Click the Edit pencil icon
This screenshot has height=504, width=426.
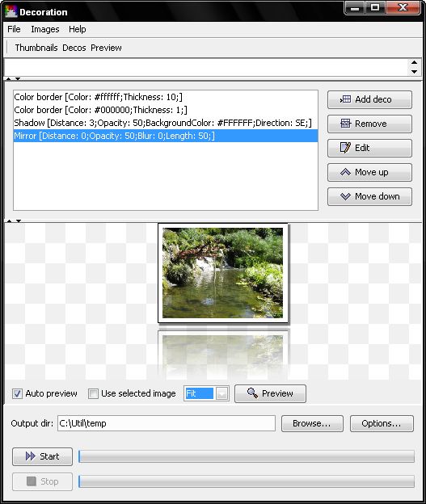click(x=345, y=148)
